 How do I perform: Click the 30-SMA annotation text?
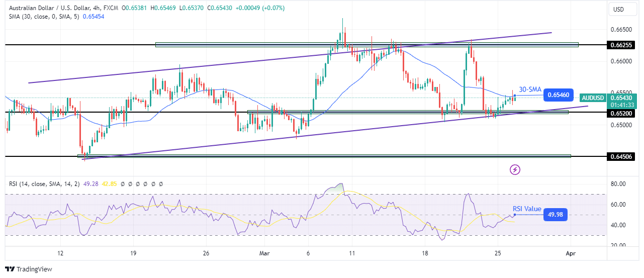pyautogui.click(x=530, y=89)
